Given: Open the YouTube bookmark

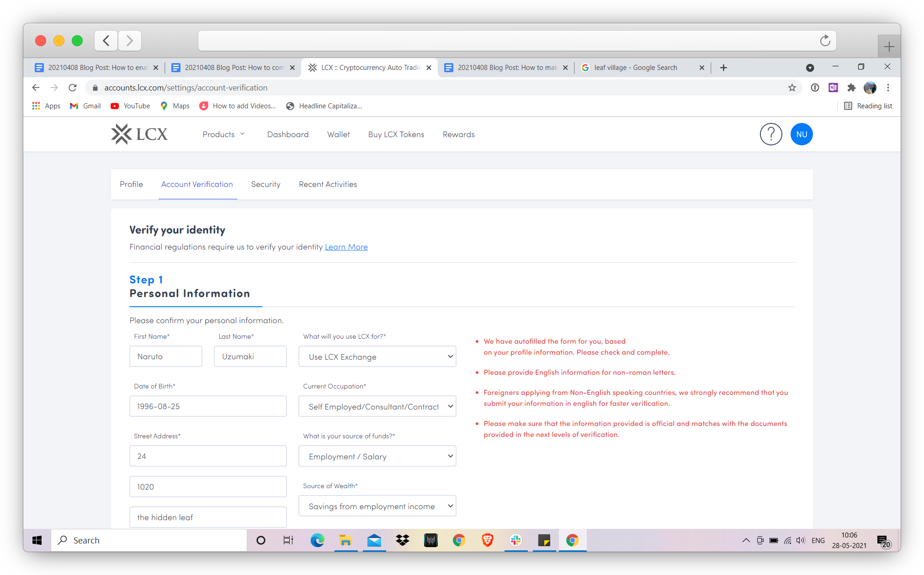Looking at the screenshot, I should point(130,106).
